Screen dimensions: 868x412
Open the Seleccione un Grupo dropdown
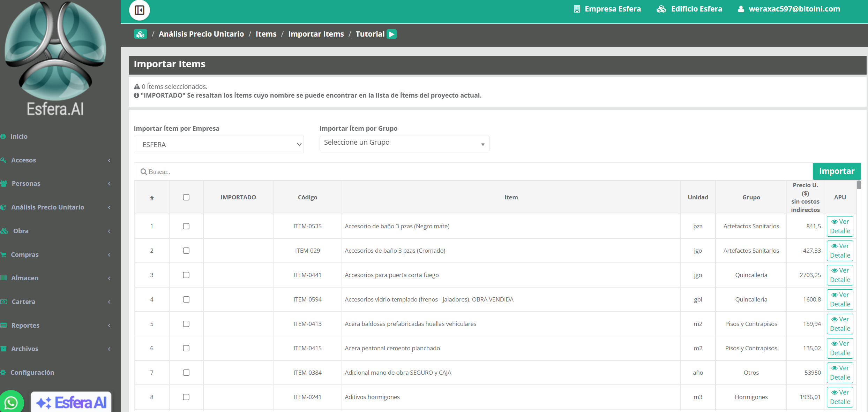pos(404,143)
